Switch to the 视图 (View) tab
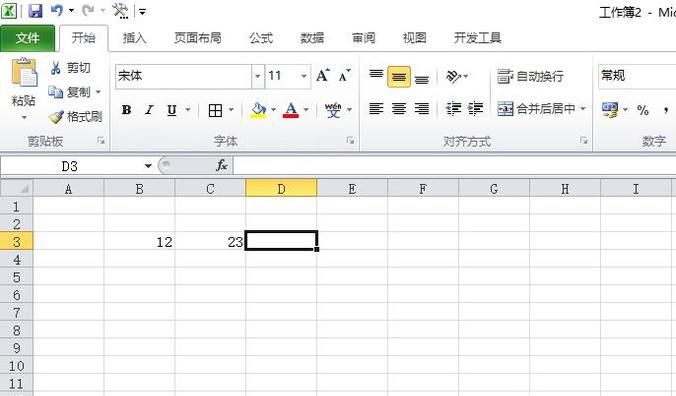Screen dimensions: 676x396 [415, 38]
